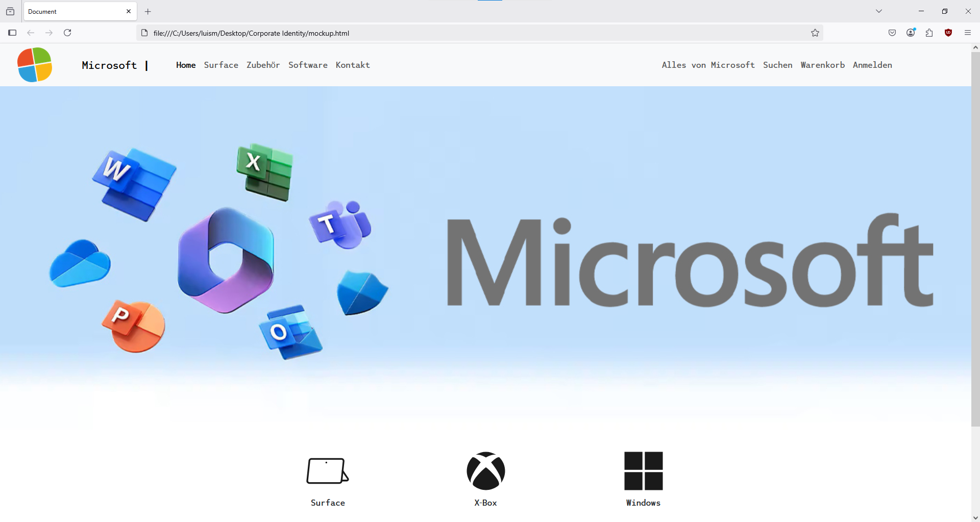Click the Outlook app icon
980x522 pixels.
point(290,332)
